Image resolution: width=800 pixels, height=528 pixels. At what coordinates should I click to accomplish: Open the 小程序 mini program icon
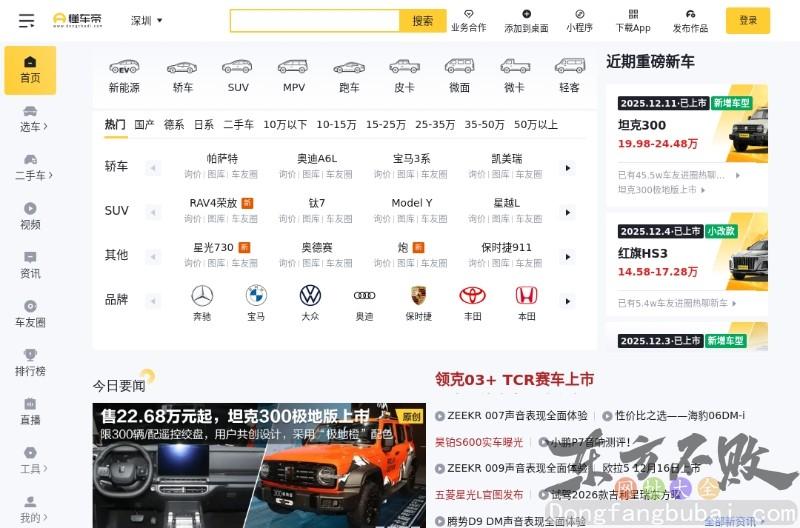click(x=579, y=21)
